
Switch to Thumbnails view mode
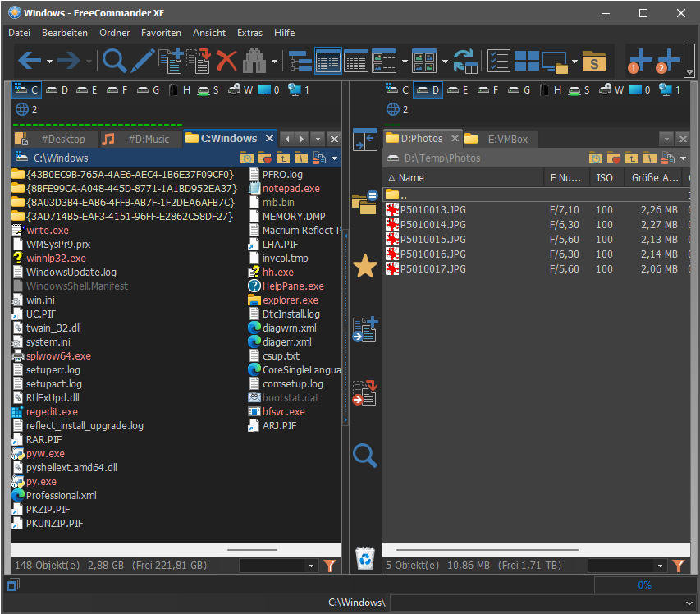click(x=384, y=61)
